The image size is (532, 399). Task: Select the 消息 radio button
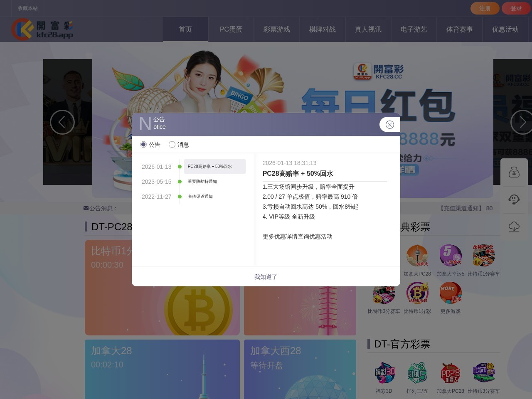click(172, 144)
